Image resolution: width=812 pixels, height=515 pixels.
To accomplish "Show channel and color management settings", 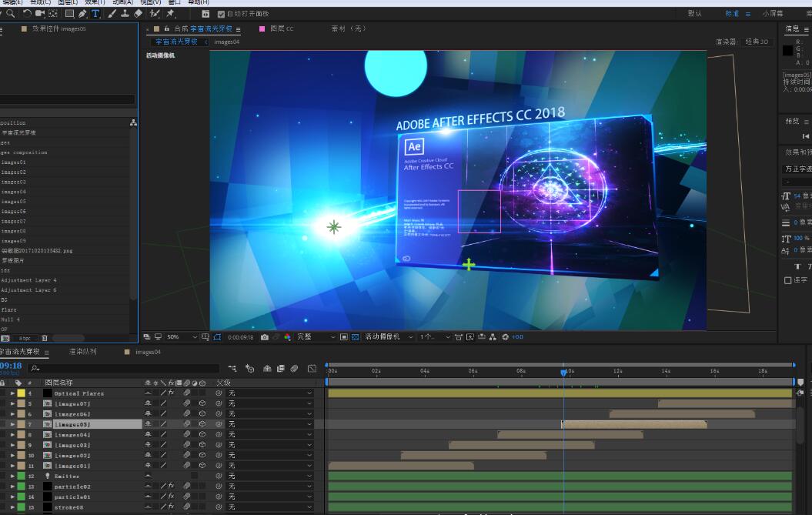I will tap(287, 337).
